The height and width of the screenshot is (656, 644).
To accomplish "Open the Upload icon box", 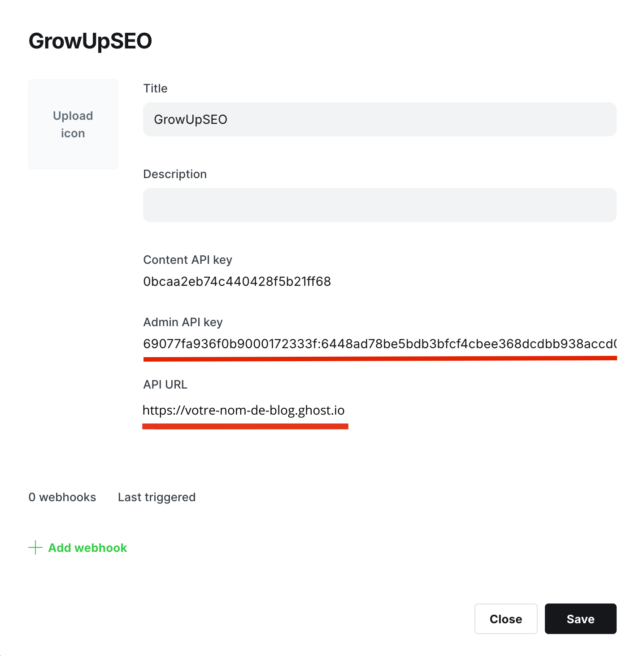I will click(73, 124).
